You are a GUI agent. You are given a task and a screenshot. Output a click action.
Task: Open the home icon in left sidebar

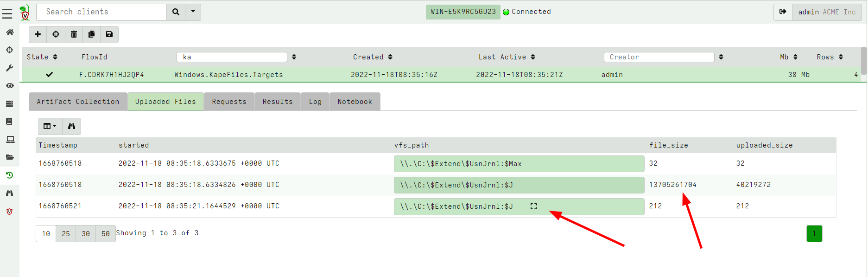tap(9, 32)
